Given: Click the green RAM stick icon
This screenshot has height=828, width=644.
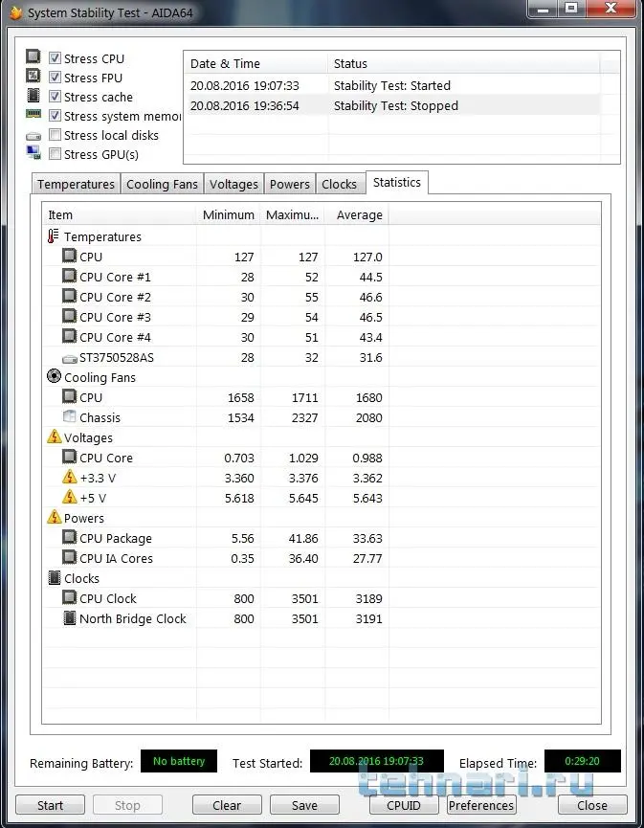Looking at the screenshot, I should pos(33,114).
